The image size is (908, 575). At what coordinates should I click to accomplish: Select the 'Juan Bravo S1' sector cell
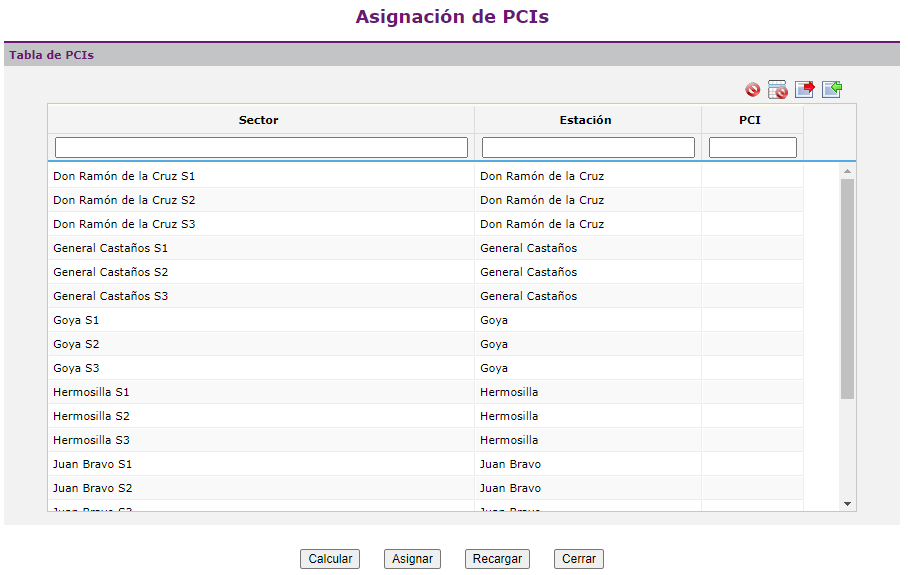(x=261, y=464)
